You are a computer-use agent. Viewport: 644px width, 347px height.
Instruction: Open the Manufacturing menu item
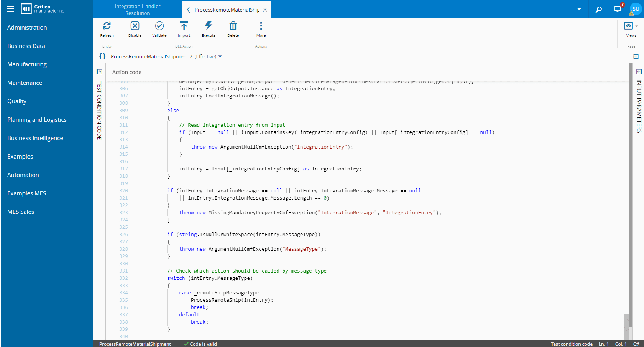click(x=27, y=64)
